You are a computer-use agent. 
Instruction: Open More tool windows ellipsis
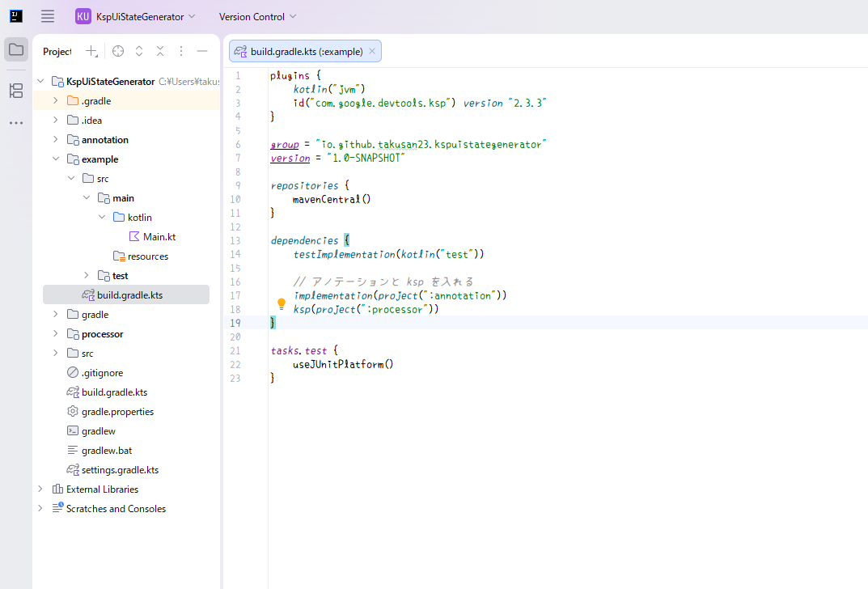point(16,123)
